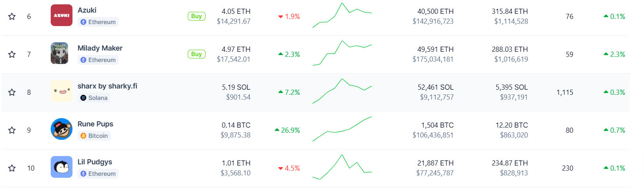This screenshot has height=192, width=644.
Task: Select the Ethereum chain tag under Azuki
Action: (x=98, y=22)
